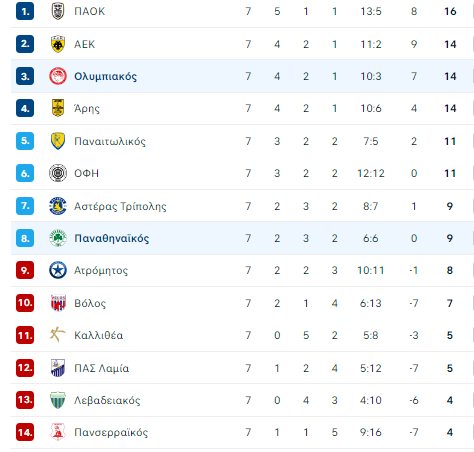Click rank badge number 1
Viewport: 474px width, 452px height.
point(25,11)
